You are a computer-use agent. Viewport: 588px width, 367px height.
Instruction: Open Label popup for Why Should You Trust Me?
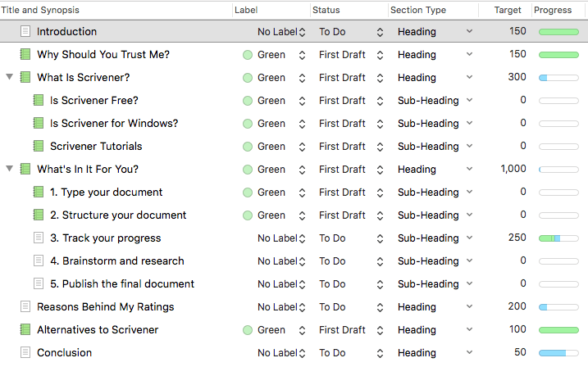[x=303, y=55]
